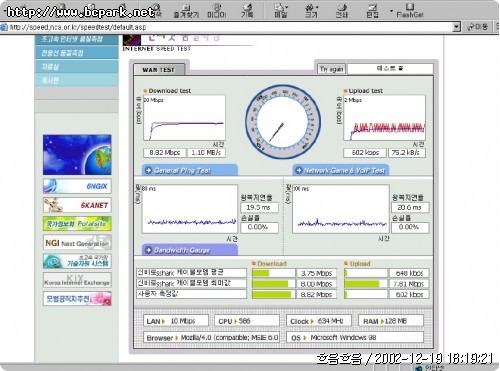
Task: Click the 사용자 측정값 row label
Action: (191, 294)
